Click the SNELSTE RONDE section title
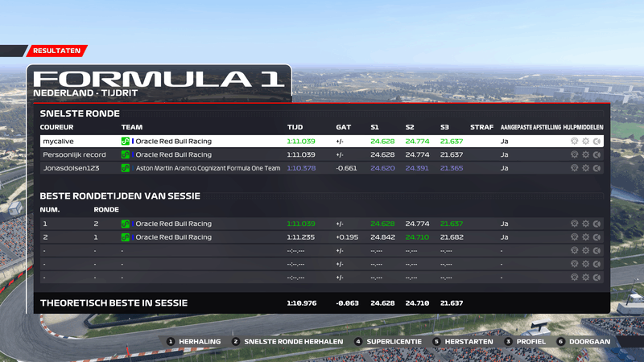 tap(80, 113)
